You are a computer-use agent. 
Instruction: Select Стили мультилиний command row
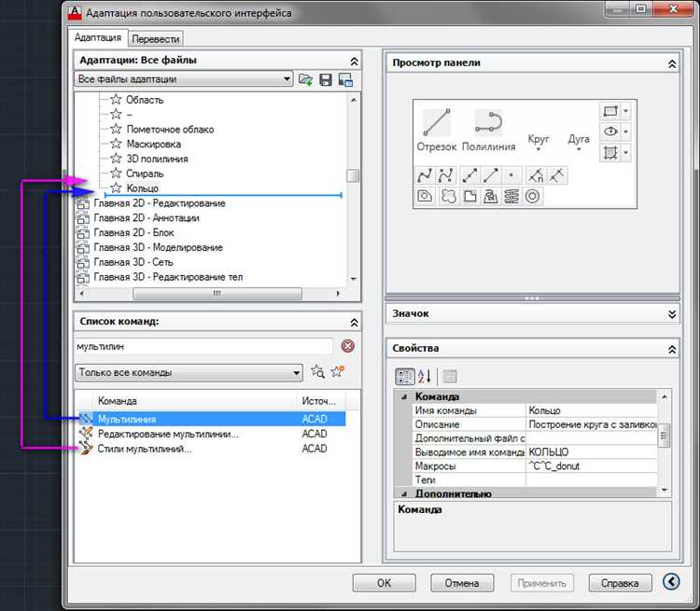pos(212,448)
